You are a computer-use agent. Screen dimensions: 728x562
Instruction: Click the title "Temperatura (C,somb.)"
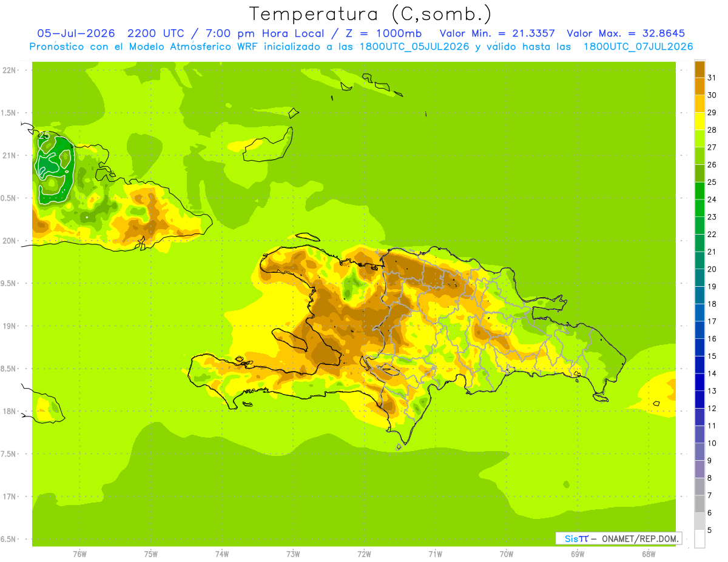[x=370, y=14]
